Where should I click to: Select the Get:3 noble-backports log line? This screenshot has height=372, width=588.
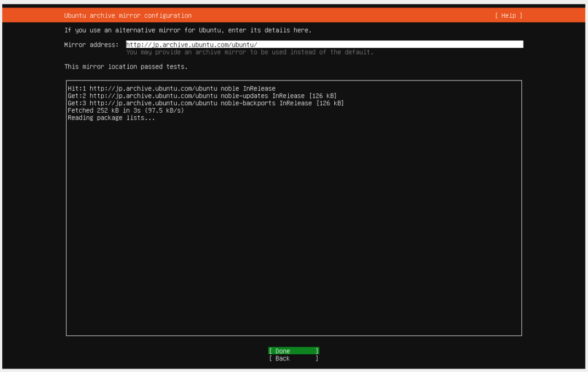coord(205,103)
